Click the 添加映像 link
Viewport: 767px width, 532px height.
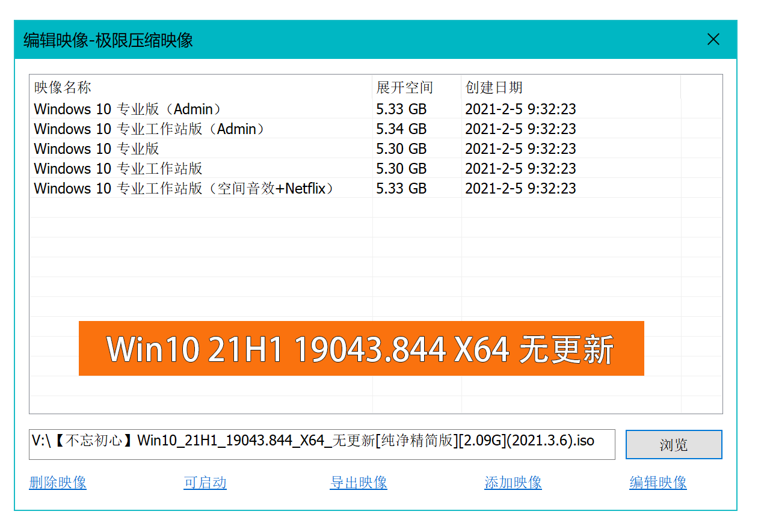pyautogui.click(x=513, y=483)
